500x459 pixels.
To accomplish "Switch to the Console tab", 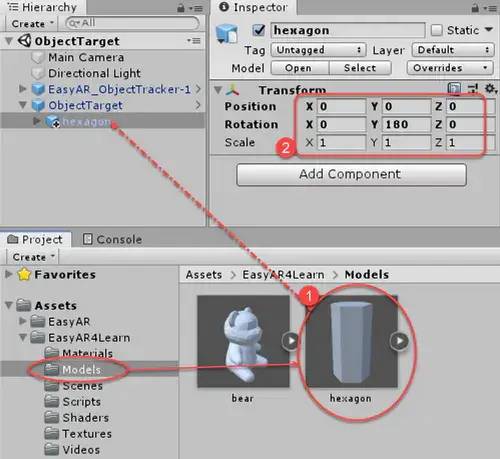I will [x=112, y=239].
